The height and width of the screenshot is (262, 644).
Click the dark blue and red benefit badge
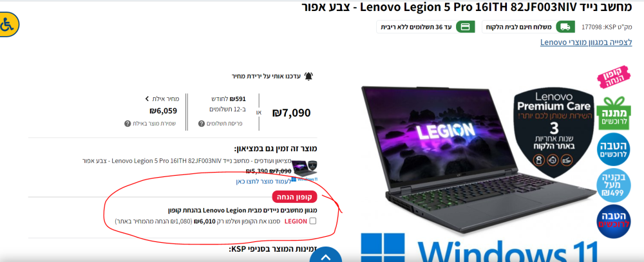(x=613, y=221)
